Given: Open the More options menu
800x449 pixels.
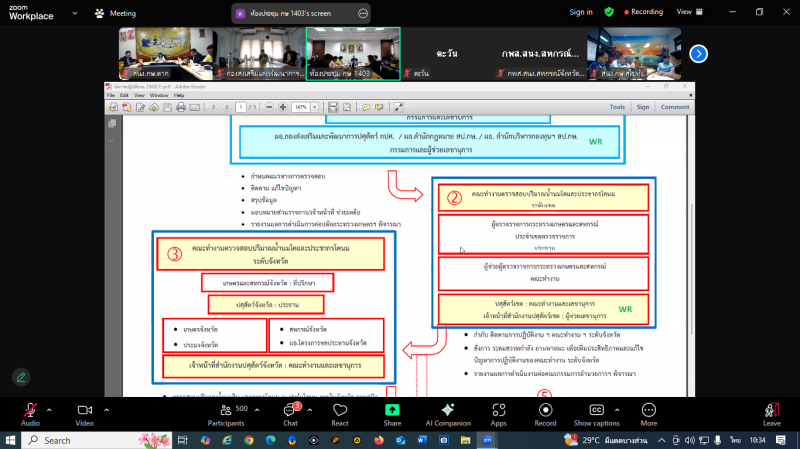Looking at the screenshot, I should (x=649, y=411).
